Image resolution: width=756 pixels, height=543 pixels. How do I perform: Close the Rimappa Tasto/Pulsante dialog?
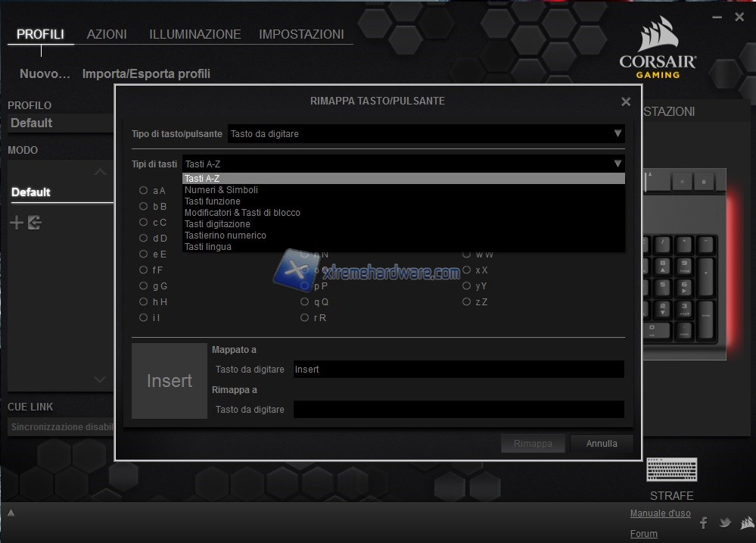626,101
